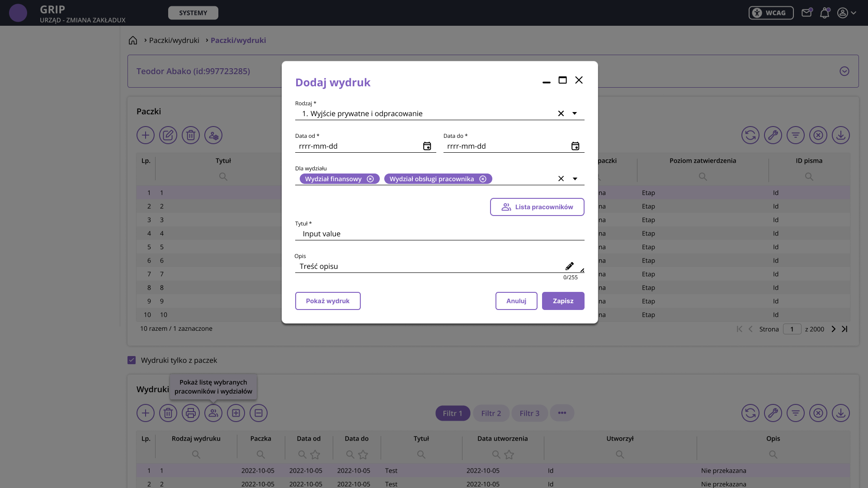Clear Paczki filters with circled X icon
The image size is (868, 488).
click(x=818, y=135)
